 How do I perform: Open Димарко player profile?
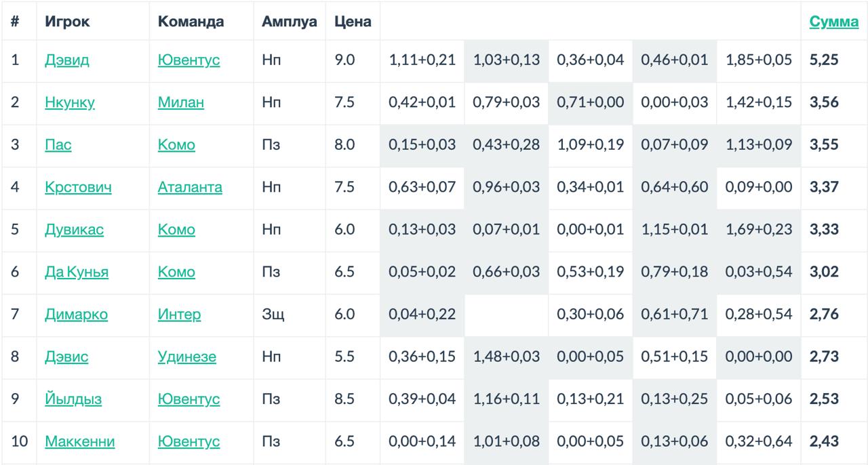[76, 315]
